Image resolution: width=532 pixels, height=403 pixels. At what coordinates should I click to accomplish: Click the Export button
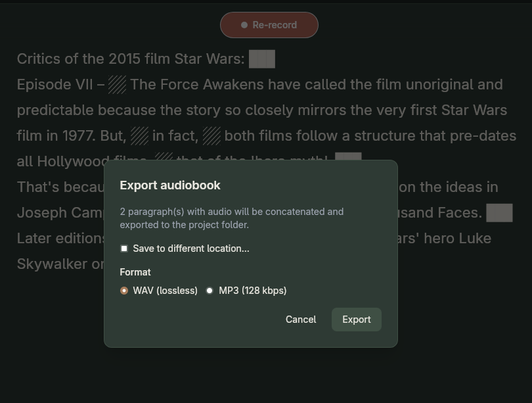(356, 320)
